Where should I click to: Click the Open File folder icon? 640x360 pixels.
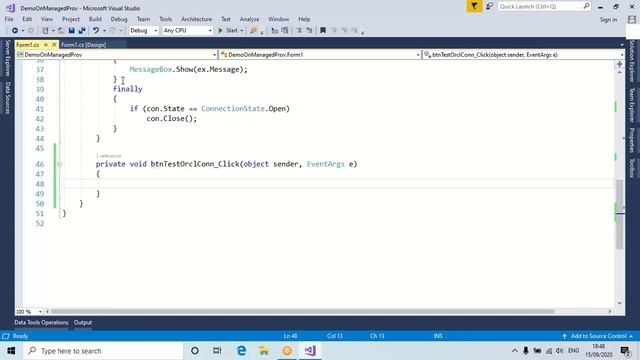pyautogui.click(x=61, y=31)
